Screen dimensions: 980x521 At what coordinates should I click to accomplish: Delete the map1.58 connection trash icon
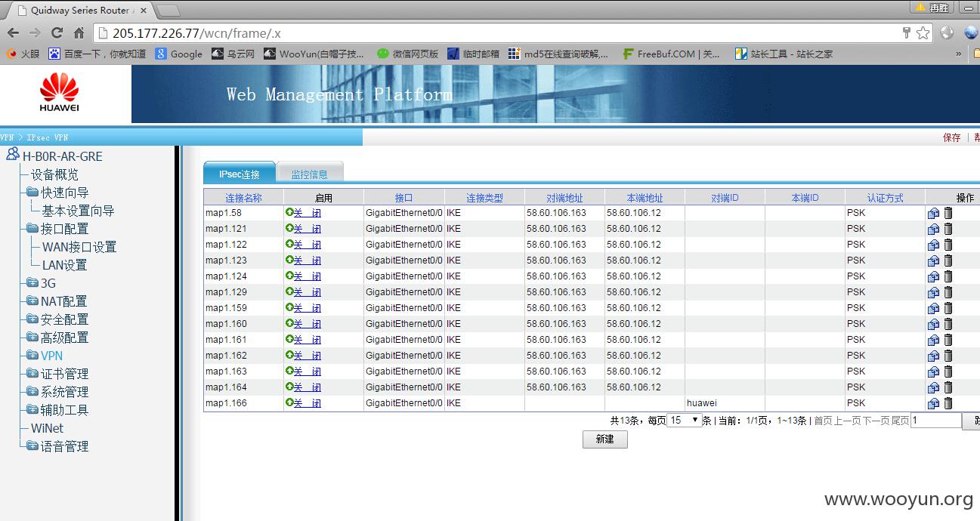click(x=948, y=213)
